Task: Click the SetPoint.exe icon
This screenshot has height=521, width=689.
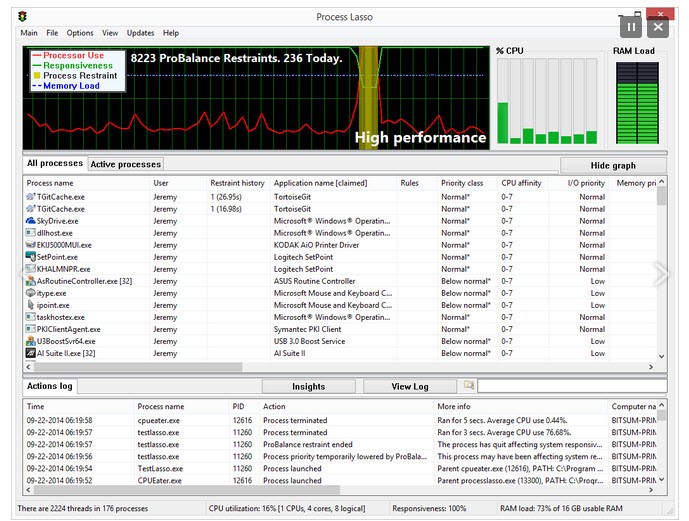Action: tap(30, 257)
